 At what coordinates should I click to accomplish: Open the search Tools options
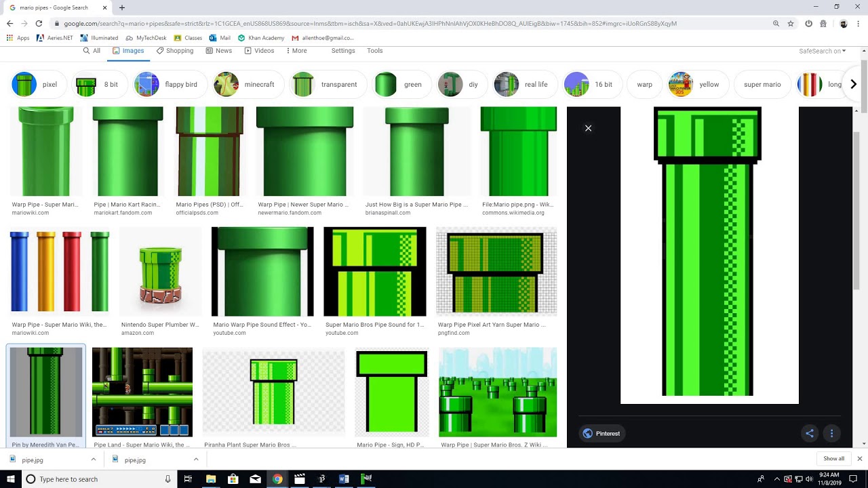click(375, 51)
